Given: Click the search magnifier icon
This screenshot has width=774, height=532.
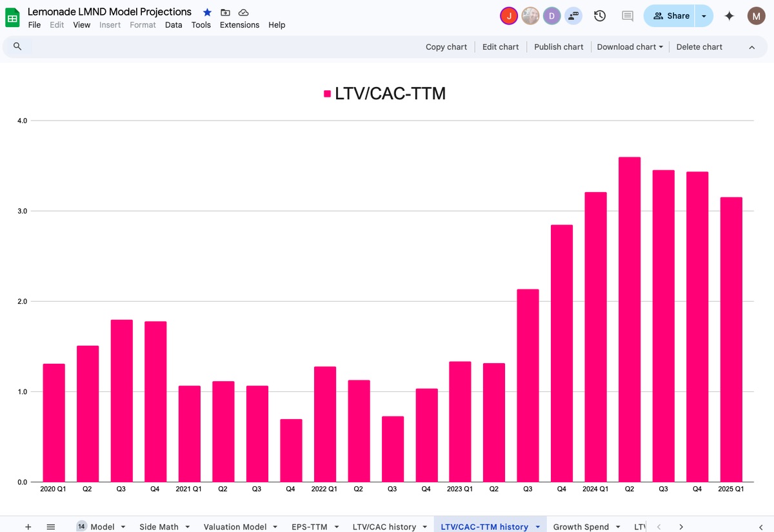Looking at the screenshot, I should tap(17, 46).
